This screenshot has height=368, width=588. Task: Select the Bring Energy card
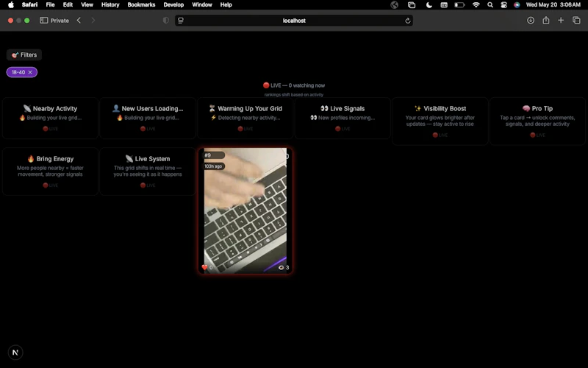[50, 171]
